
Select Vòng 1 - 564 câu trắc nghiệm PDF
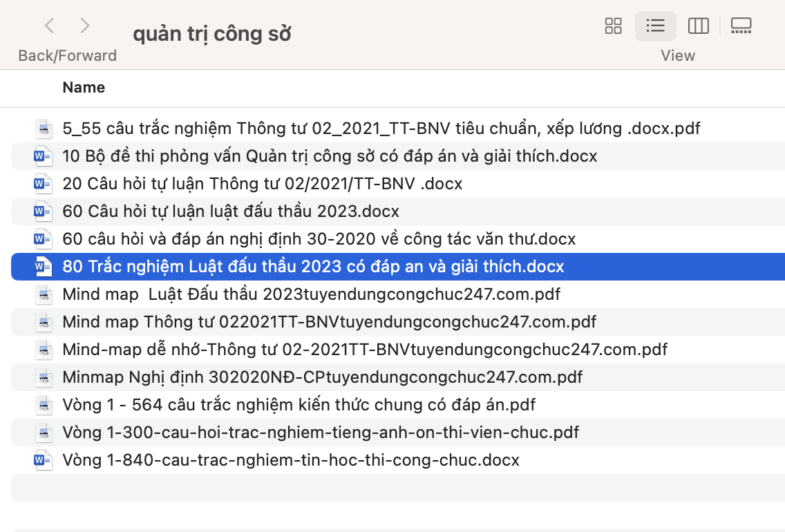(299, 405)
